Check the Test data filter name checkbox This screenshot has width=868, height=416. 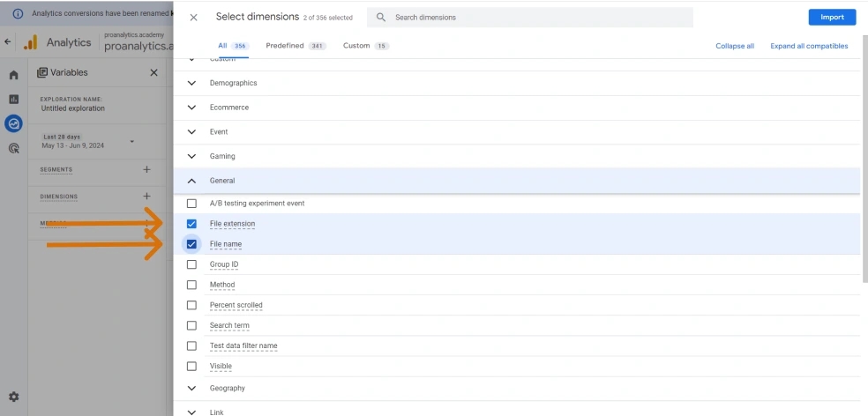[191, 345]
